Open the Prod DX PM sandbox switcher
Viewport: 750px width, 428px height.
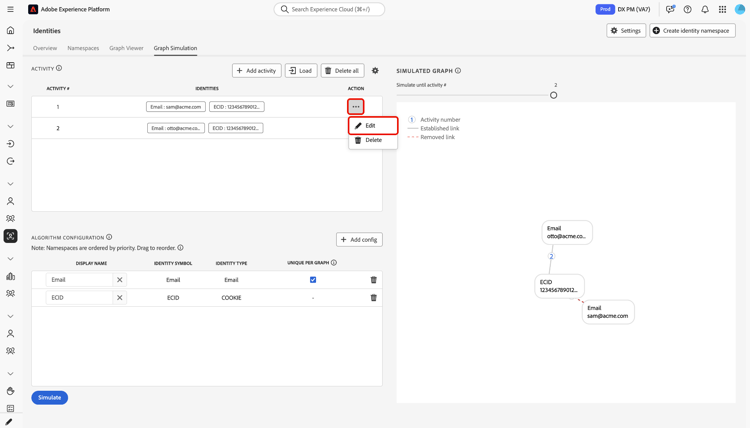pos(623,9)
